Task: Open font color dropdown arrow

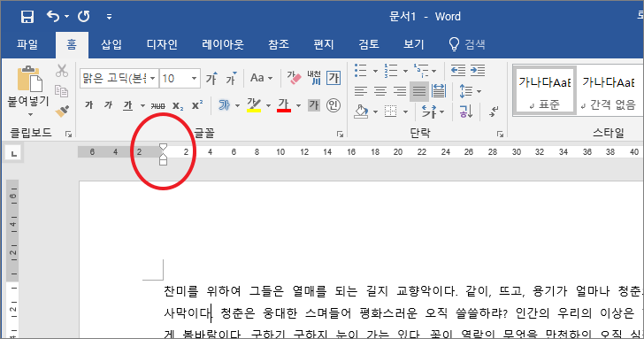Action: [299, 105]
